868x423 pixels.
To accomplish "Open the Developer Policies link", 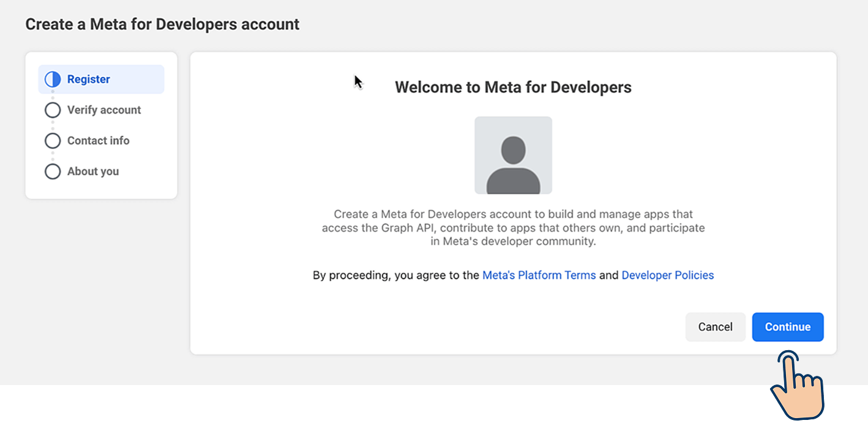I will click(668, 275).
